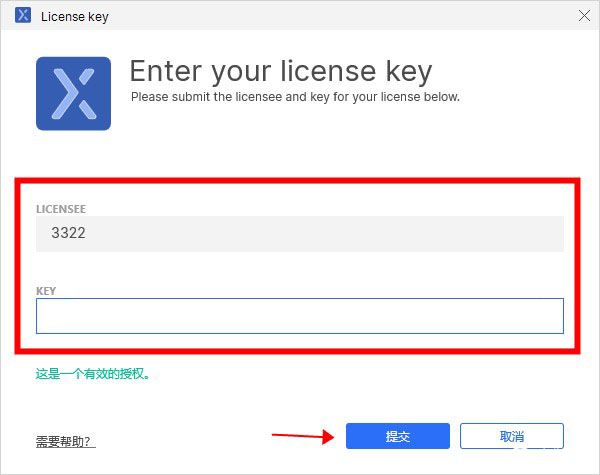Click the 'License key' window title text
This screenshot has height=475, width=600.
click(x=75, y=16)
